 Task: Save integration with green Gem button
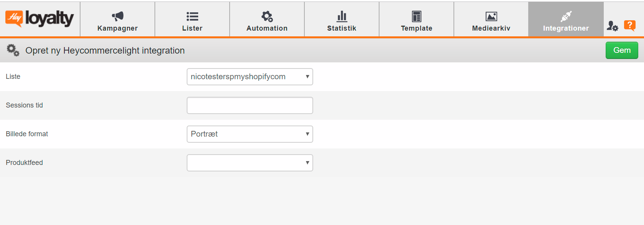pos(622,50)
